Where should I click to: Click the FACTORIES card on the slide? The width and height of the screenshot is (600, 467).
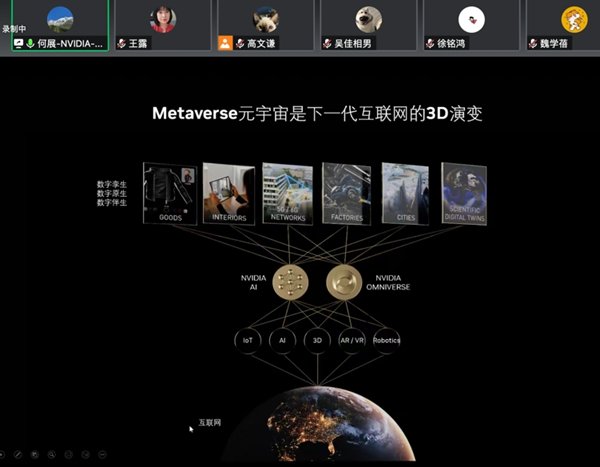(347, 194)
